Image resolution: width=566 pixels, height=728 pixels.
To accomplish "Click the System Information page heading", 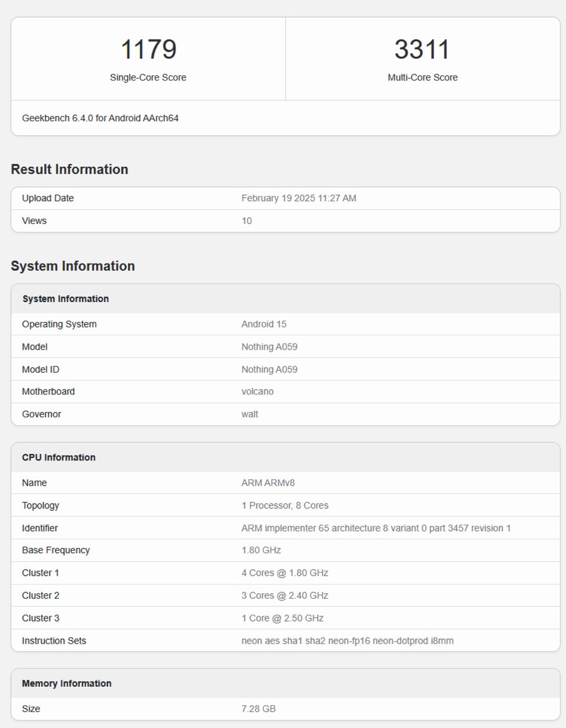I will (x=73, y=266).
